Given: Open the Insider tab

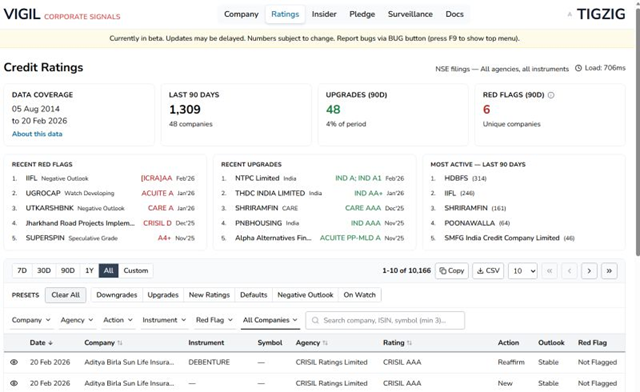Looking at the screenshot, I should [x=324, y=14].
